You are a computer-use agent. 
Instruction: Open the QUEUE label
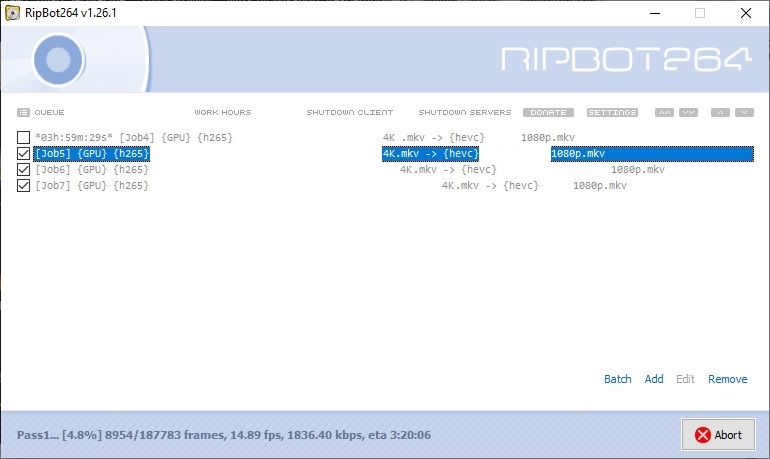tap(49, 112)
